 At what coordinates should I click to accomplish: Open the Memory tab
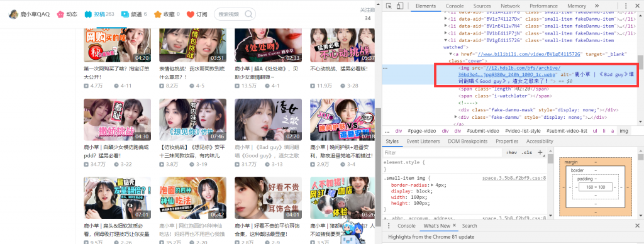pos(577,6)
